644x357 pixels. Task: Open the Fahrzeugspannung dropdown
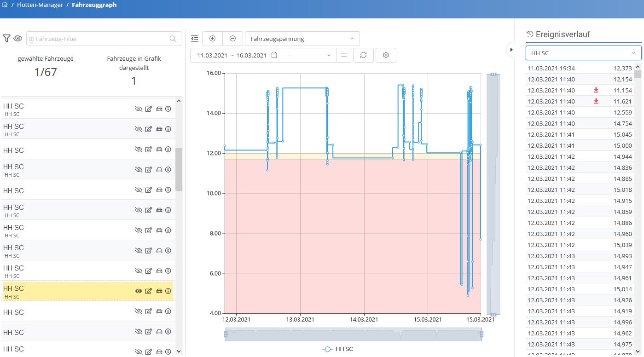click(x=302, y=39)
